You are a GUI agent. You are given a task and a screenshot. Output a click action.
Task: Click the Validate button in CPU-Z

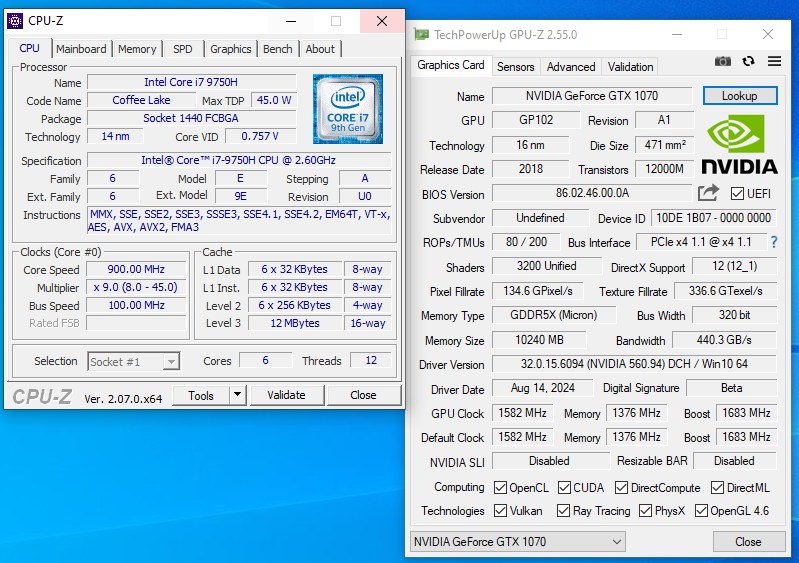point(286,395)
